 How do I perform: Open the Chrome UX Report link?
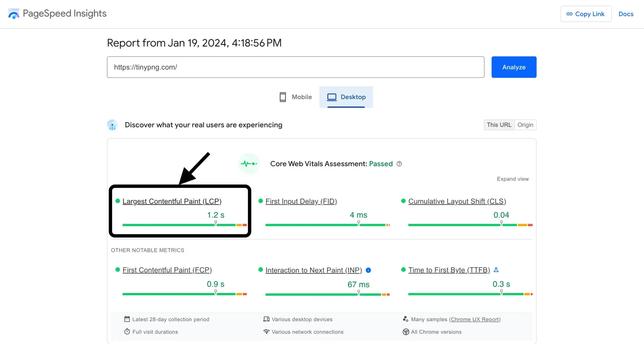coord(475,319)
